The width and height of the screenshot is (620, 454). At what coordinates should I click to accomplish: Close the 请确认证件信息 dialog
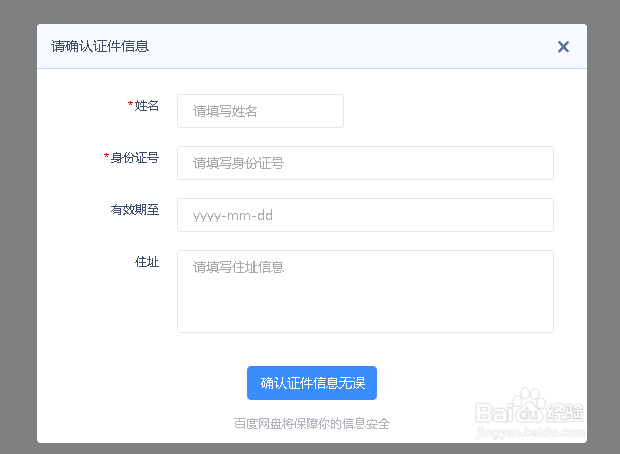click(x=563, y=47)
